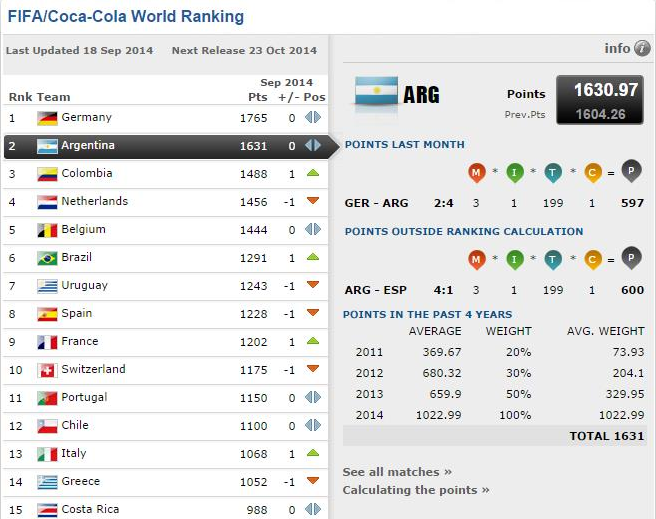Screen dimensions: 656x519
Task: Click Switzerland's flag icon
Action: coord(47,371)
